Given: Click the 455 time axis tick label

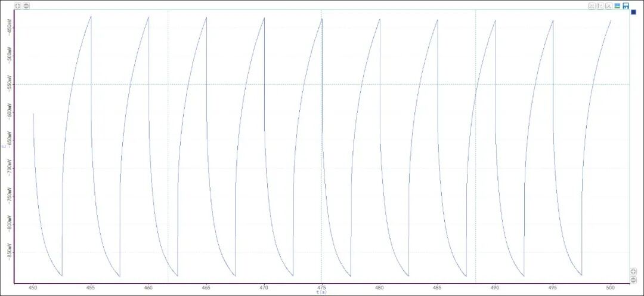Looking at the screenshot, I should (91, 288).
